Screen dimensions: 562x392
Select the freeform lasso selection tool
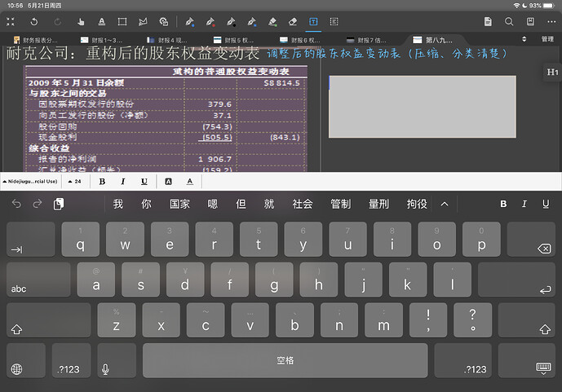coord(143,22)
